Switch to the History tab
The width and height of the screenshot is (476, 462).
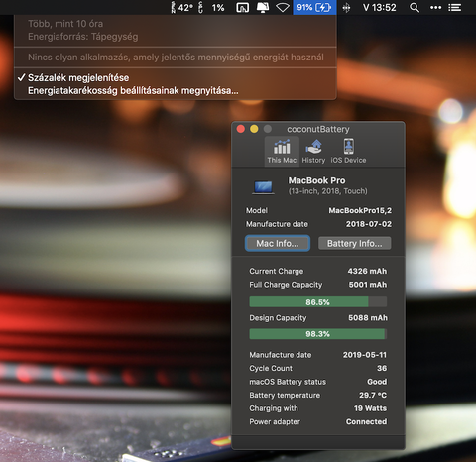click(x=313, y=151)
